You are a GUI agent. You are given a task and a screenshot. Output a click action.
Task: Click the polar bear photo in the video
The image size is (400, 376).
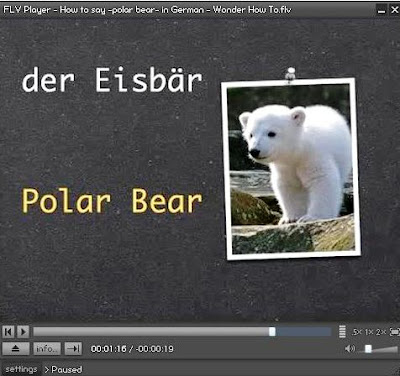(x=291, y=168)
